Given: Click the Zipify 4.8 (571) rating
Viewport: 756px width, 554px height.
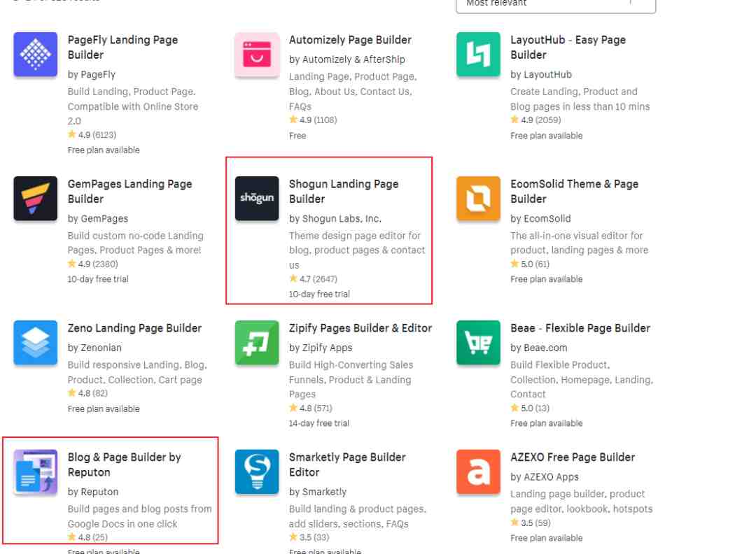Looking at the screenshot, I should point(311,408).
